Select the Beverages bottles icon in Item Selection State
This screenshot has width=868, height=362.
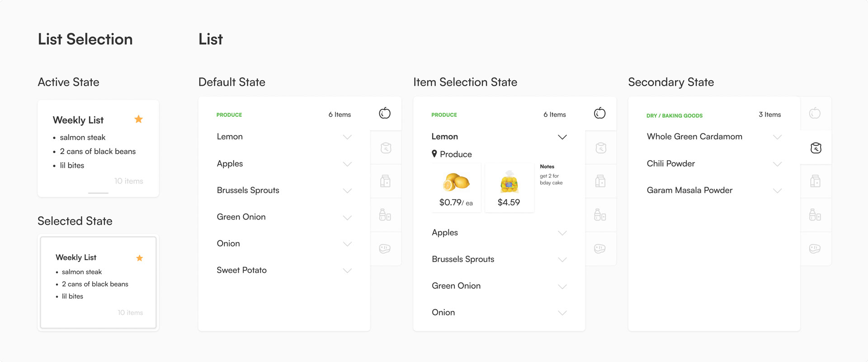click(600, 214)
